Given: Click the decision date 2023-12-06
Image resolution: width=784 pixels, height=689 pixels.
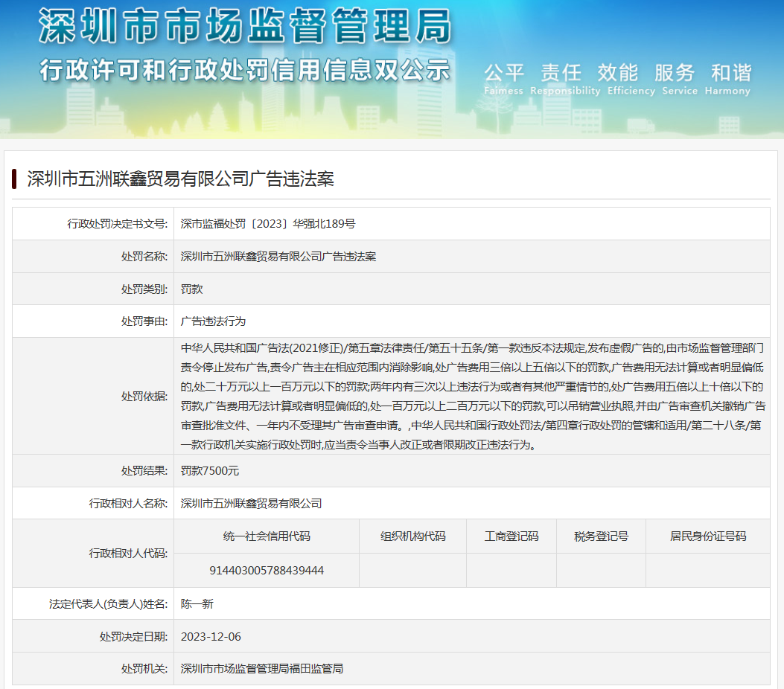Looking at the screenshot, I should tap(211, 636).
